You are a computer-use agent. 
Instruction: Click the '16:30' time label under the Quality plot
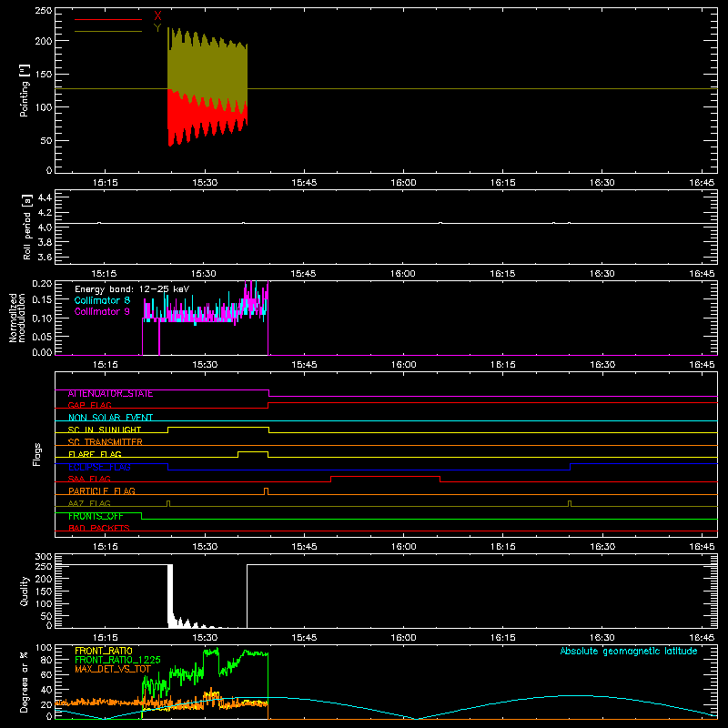(602, 638)
